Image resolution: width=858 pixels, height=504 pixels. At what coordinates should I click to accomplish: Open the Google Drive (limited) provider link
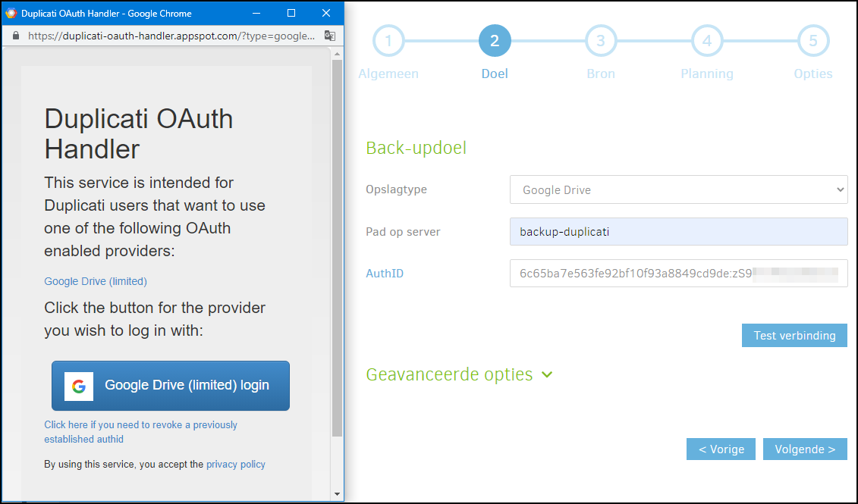(96, 281)
